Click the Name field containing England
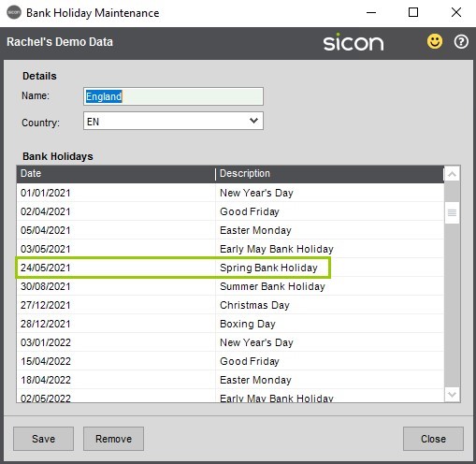The width and height of the screenshot is (476, 464). (173, 96)
